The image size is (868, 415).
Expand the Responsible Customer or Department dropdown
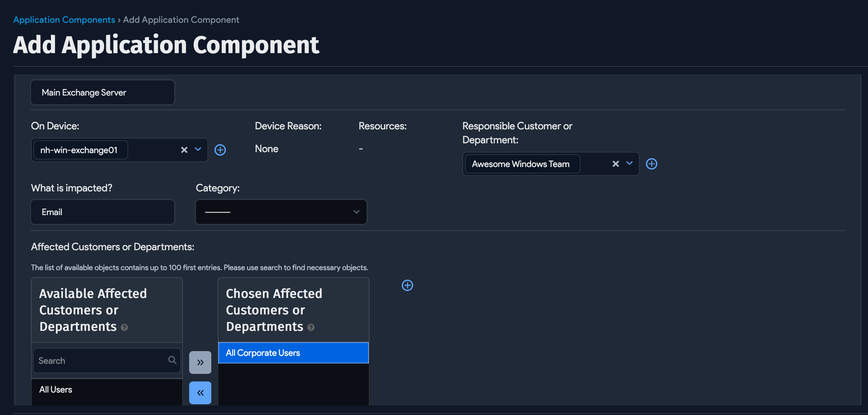(x=629, y=164)
